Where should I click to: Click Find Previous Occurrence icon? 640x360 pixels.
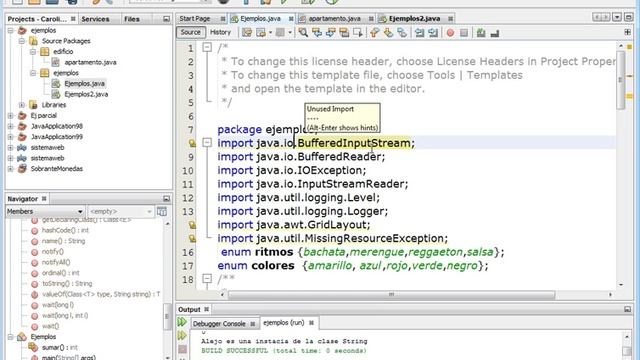click(x=317, y=33)
